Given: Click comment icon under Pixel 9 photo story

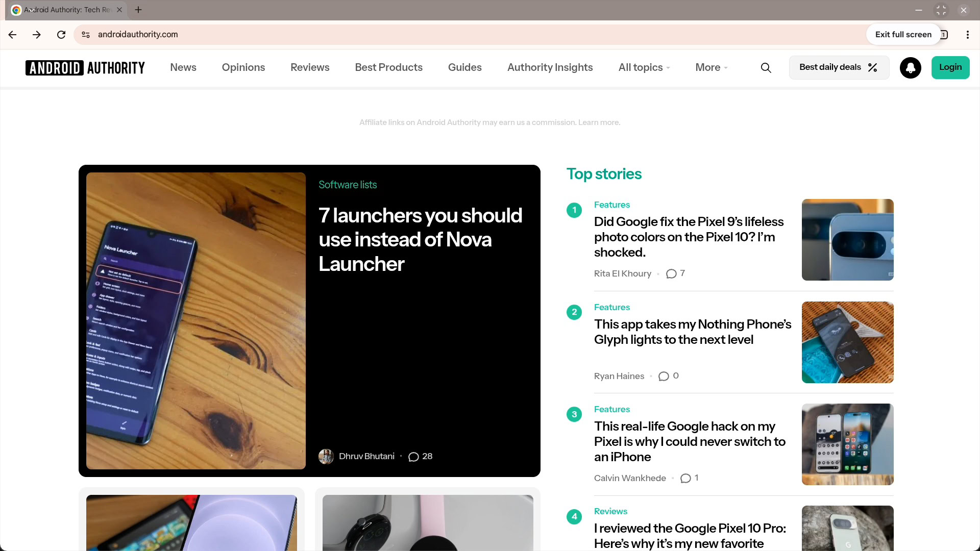Looking at the screenshot, I should pos(671,274).
